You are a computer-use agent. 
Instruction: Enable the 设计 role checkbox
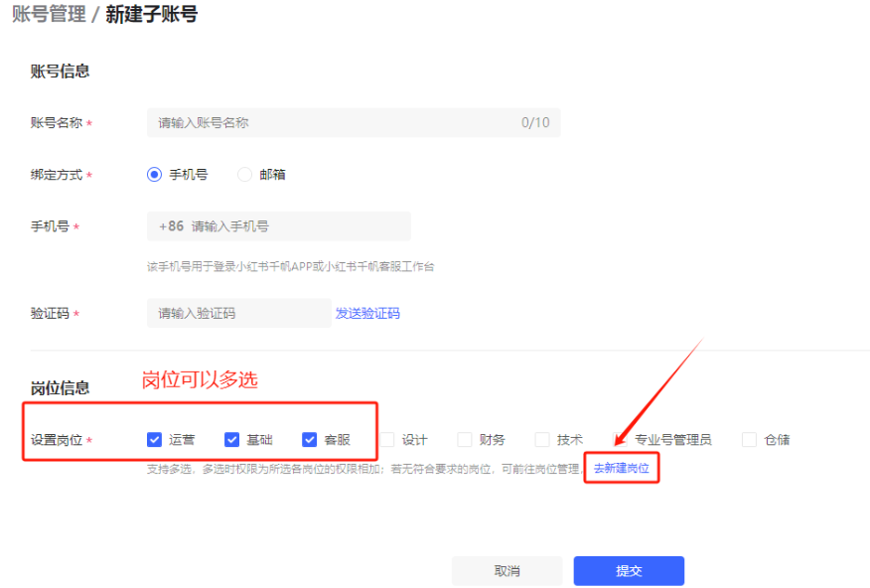[387, 440]
